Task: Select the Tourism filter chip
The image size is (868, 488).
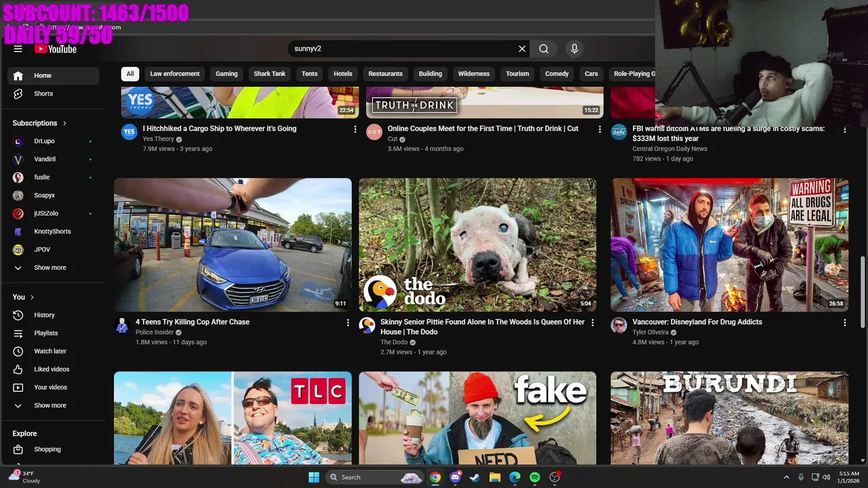Action: [x=517, y=74]
